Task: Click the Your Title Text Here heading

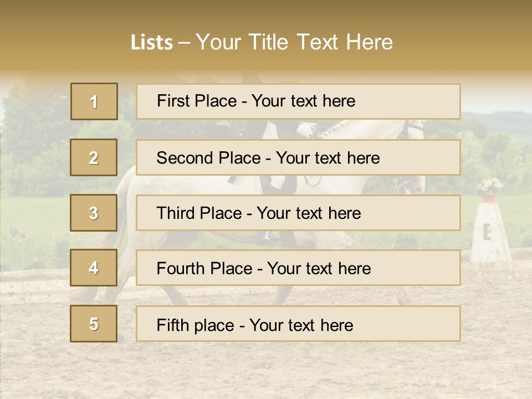Action: (x=294, y=42)
